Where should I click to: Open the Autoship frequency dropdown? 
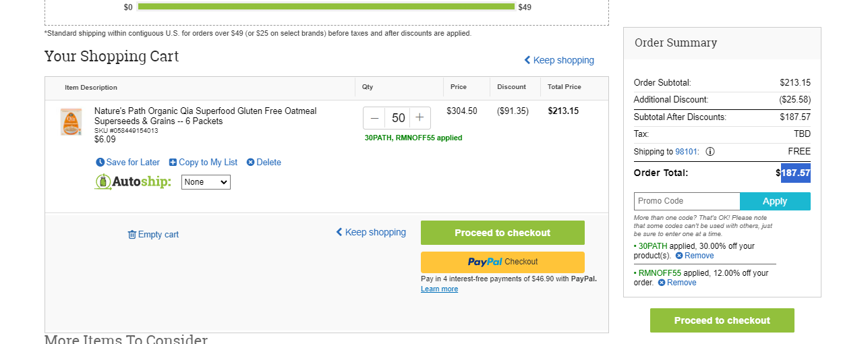pyautogui.click(x=206, y=182)
